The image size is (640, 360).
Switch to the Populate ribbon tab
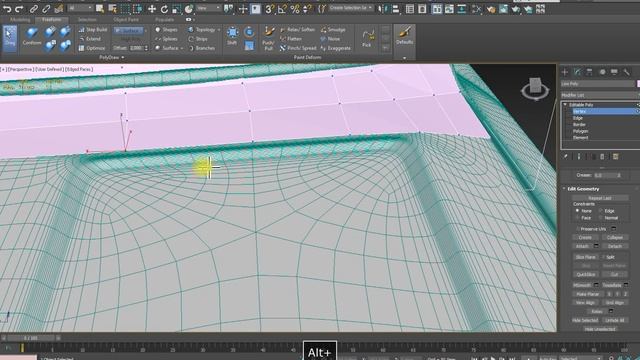point(164,20)
